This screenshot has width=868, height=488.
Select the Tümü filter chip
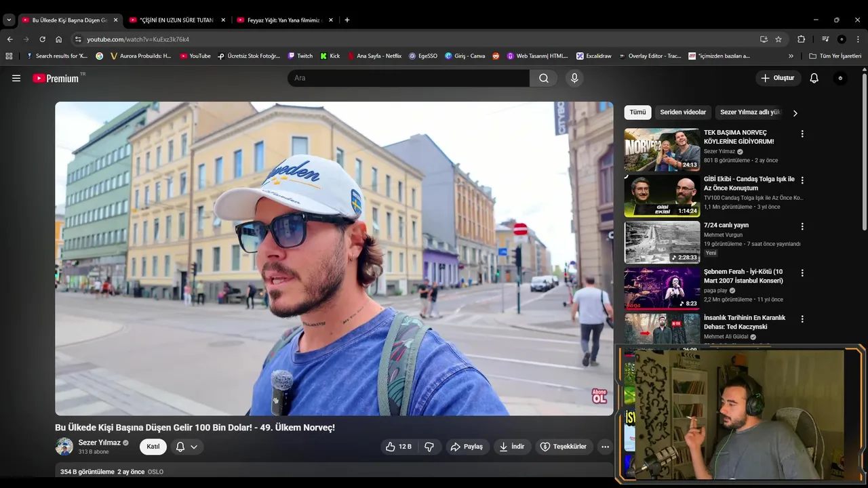pyautogui.click(x=637, y=113)
